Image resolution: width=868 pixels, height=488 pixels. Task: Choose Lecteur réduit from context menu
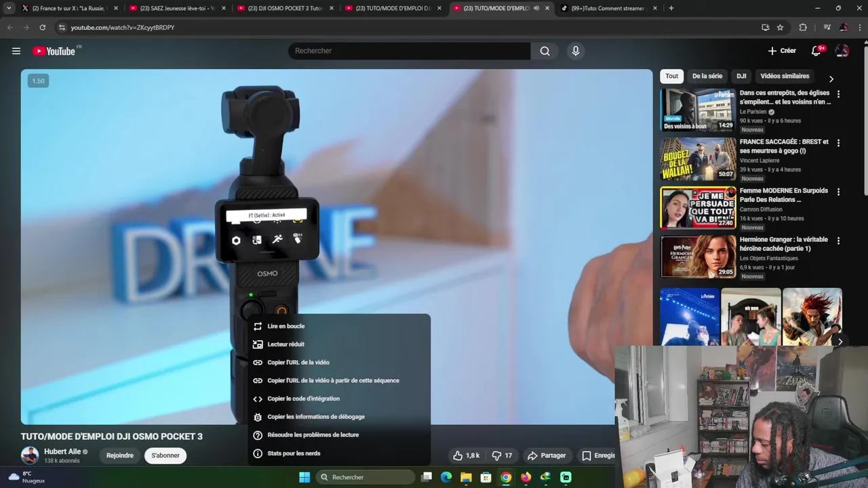click(338, 344)
